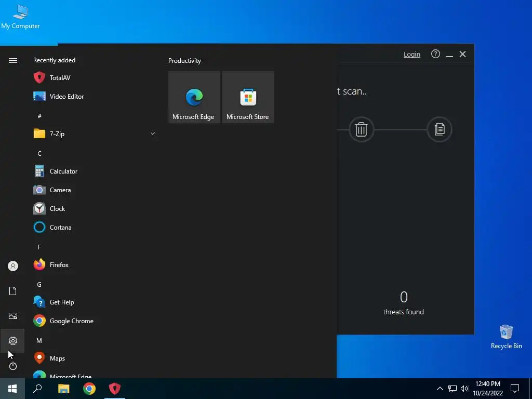Show hidden system tray icons
This screenshot has width=532, height=399.
click(440, 389)
